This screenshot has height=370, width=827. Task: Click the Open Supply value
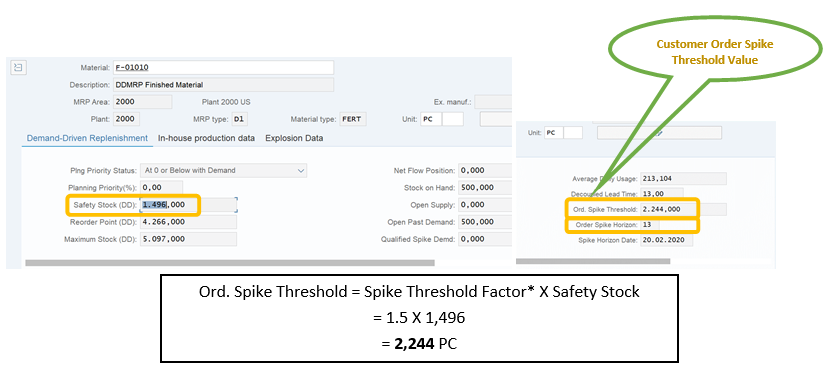[485, 205]
